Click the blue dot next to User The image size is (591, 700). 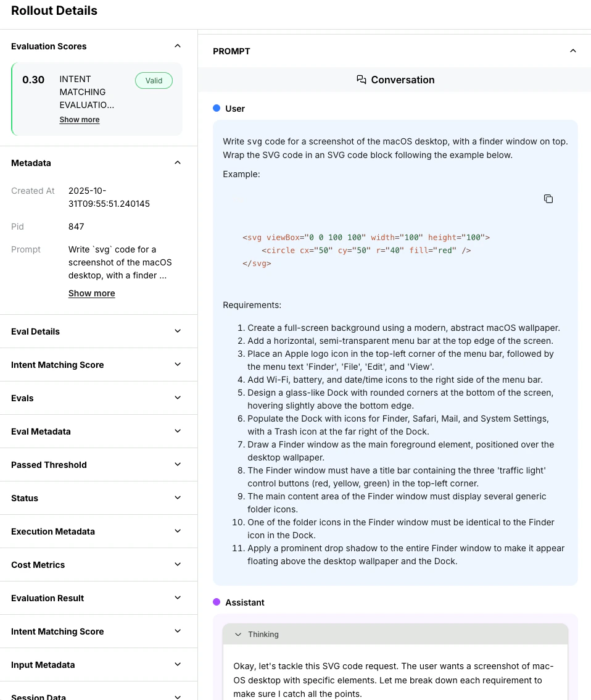coord(216,108)
